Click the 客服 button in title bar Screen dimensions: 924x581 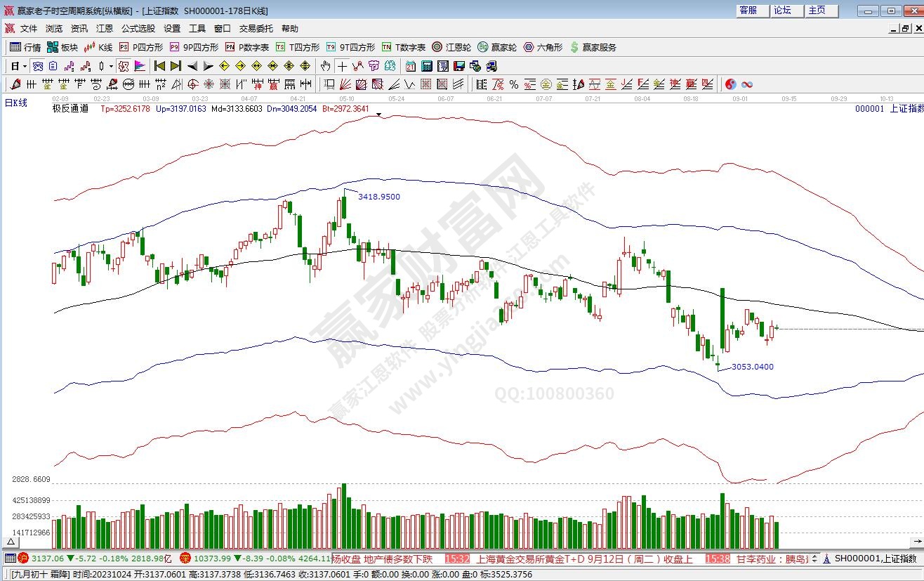pos(748,11)
